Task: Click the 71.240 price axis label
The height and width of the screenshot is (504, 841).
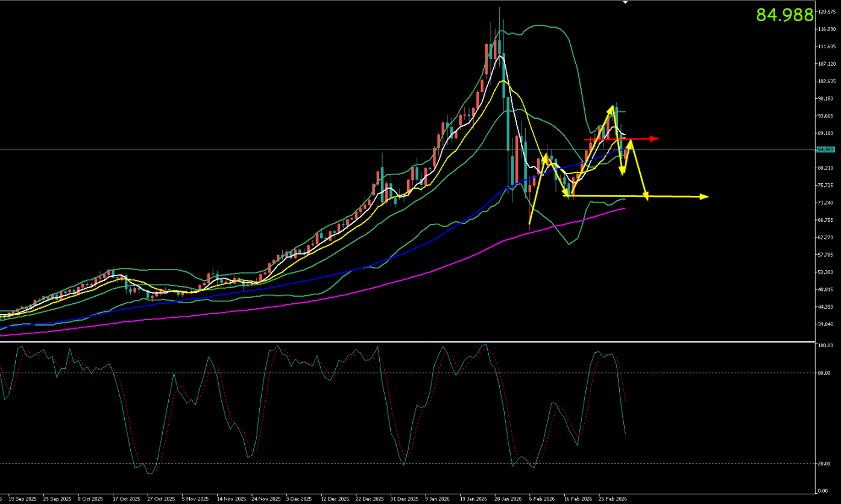Action: click(x=826, y=203)
